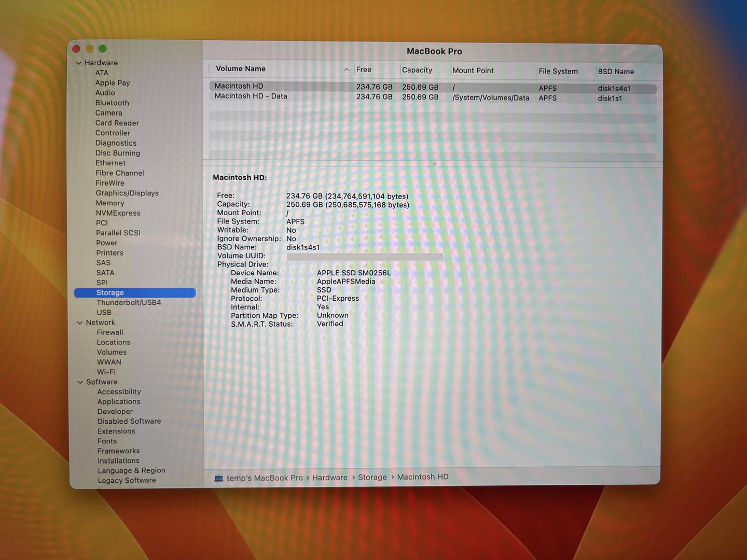Click the Volume Name sort arrow
The image size is (747, 560).
tap(347, 69)
